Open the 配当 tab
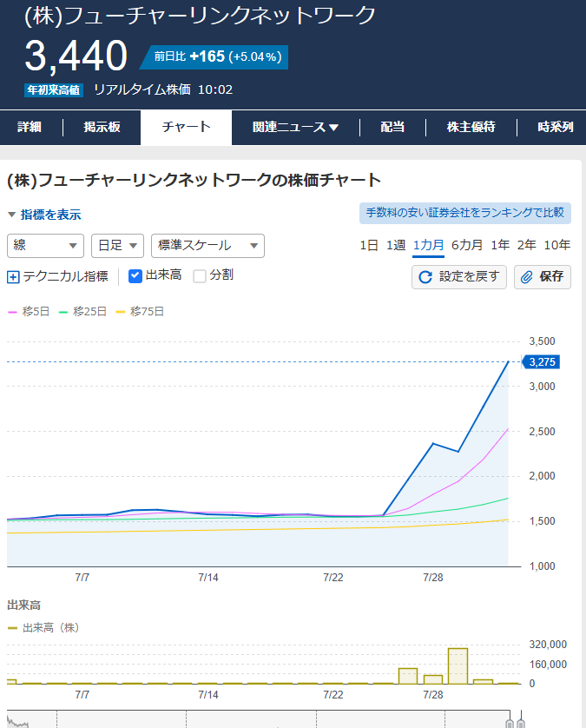This screenshot has height=728, width=586. click(392, 127)
